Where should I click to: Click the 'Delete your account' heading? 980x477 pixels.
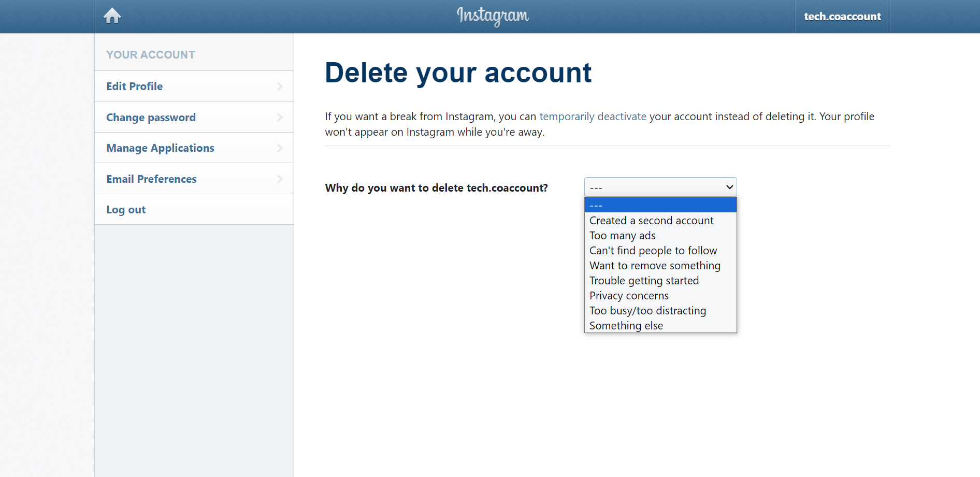click(458, 73)
